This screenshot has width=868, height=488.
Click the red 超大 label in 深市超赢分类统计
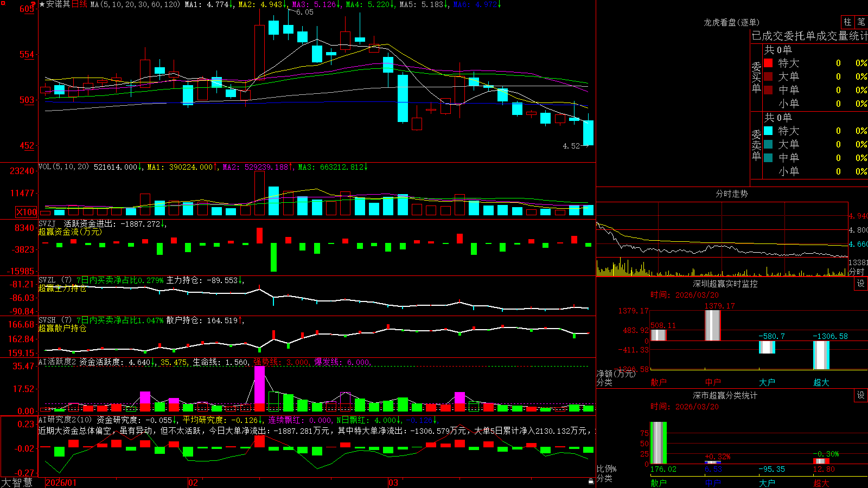pos(821,483)
